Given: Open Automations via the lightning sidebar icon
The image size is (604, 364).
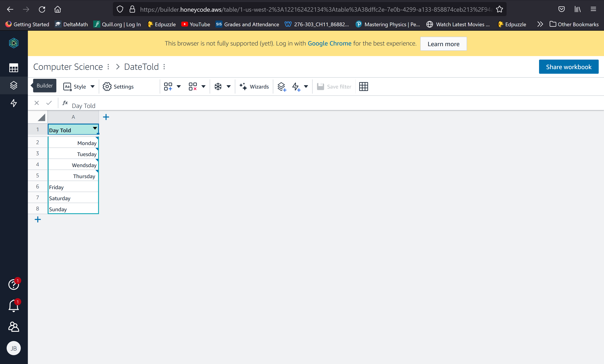Looking at the screenshot, I should tap(14, 103).
